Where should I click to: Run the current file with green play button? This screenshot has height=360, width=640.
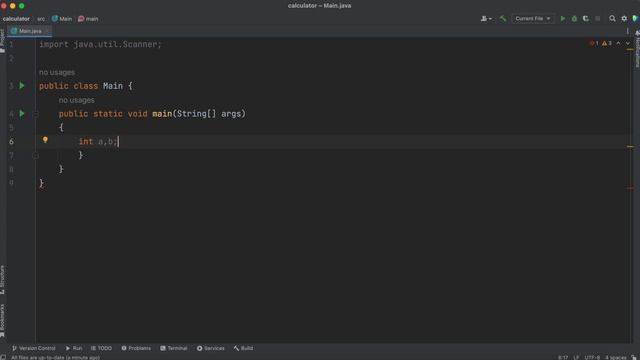click(563, 18)
